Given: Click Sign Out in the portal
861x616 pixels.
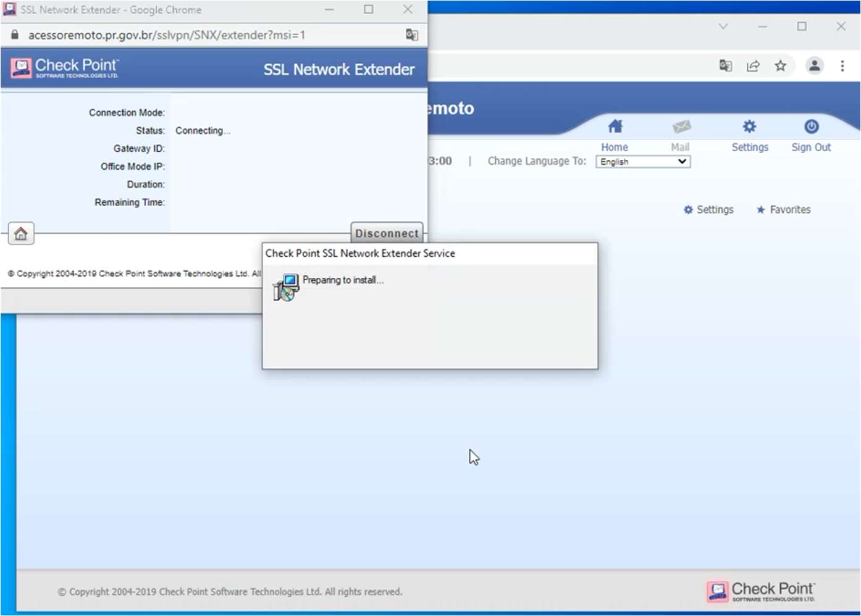Looking at the screenshot, I should tap(811, 148).
